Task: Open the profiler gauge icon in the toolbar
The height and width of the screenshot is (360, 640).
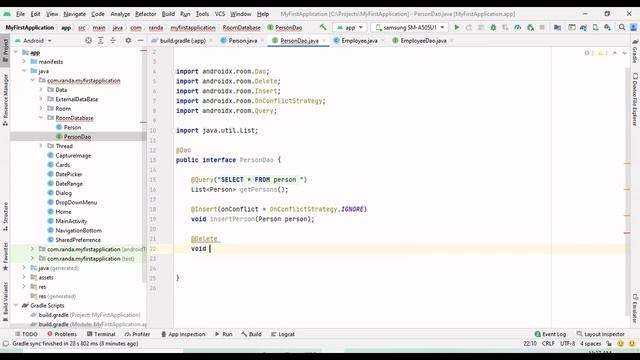Action: tap(518, 27)
